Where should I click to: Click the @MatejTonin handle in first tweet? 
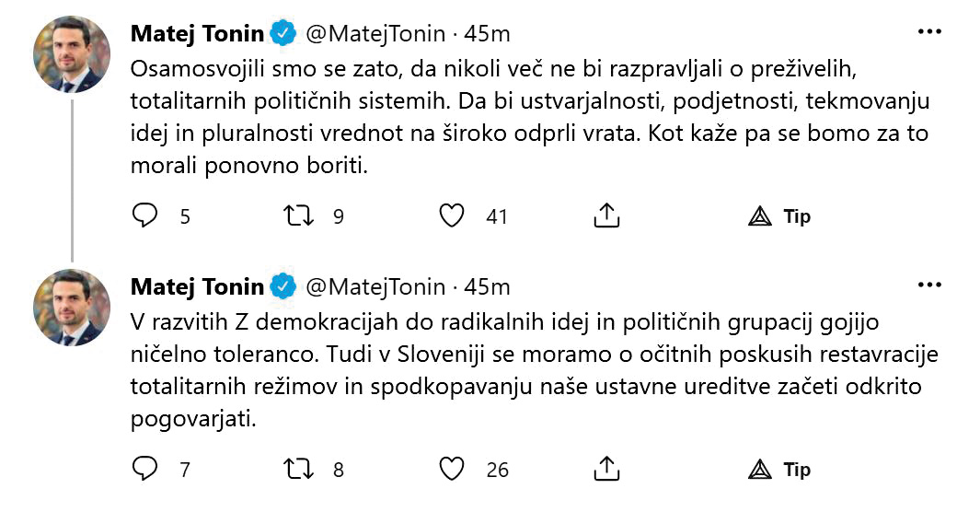pyautogui.click(x=375, y=34)
